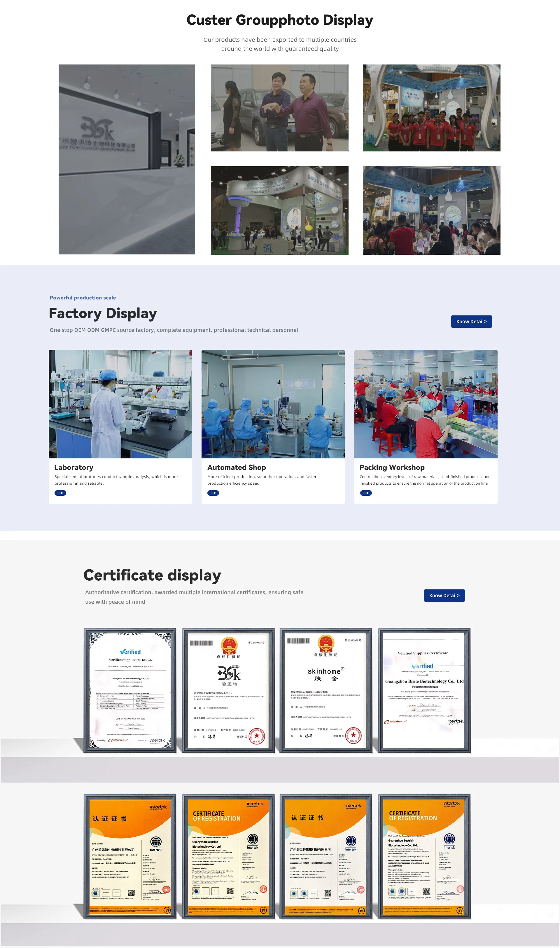This screenshot has height=948, width=560.
Task: Open the Guangzhou Bisite Biotechnology verified certificate
Action: [424, 690]
